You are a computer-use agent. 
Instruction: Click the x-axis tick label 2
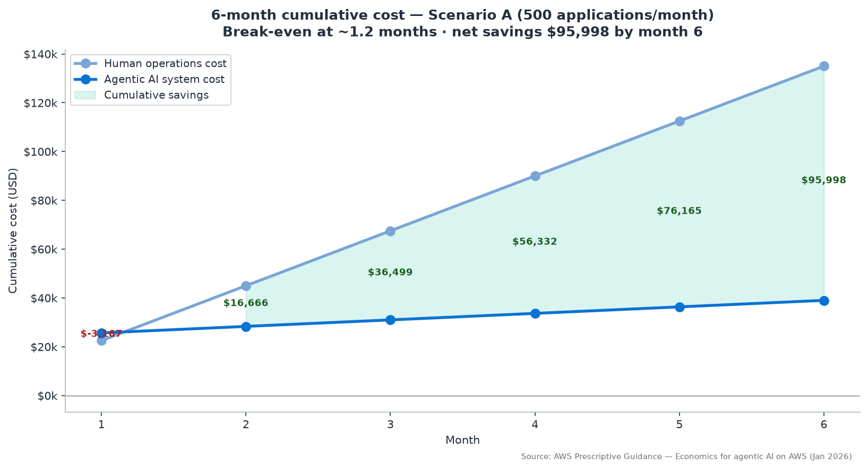pyautogui.click(x=246, y=424)
